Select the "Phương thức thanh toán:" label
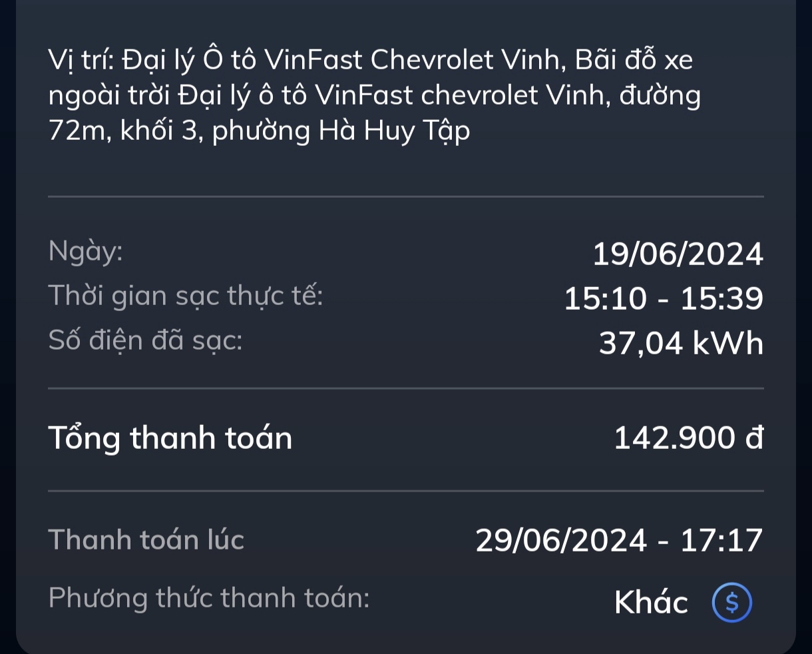This screenshot has width=812, height=654. tap(209, 597)
